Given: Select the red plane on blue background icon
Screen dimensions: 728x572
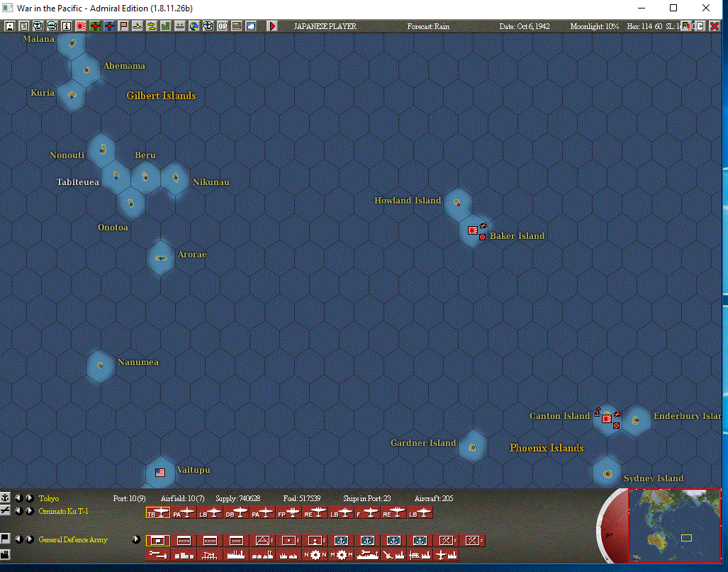Looking at the screenshot, I should tap(109, 26).
